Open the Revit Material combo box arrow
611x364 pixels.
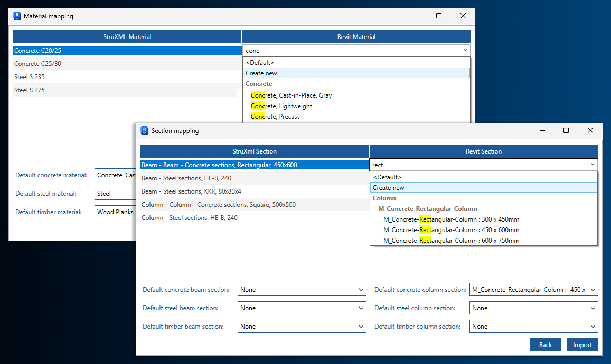465,50
